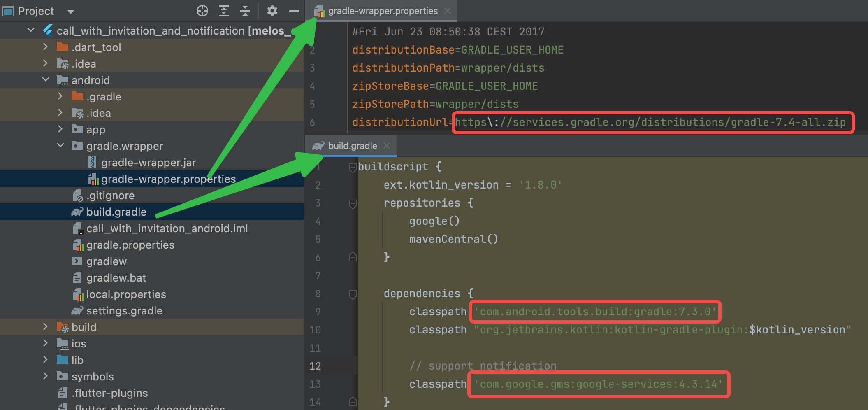
Task: Click line number 12 in the build.gradle gutter
Action: [315, 366]
